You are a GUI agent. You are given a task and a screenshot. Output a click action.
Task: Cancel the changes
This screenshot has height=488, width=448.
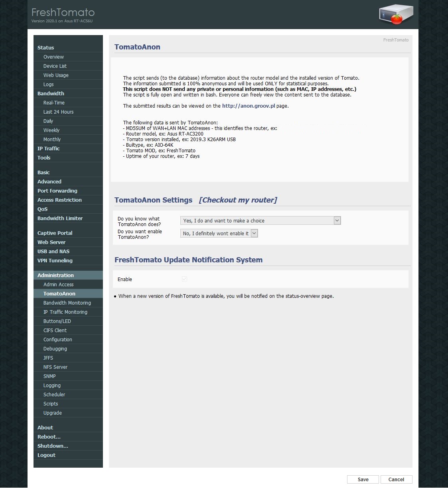tap(396, 479)
